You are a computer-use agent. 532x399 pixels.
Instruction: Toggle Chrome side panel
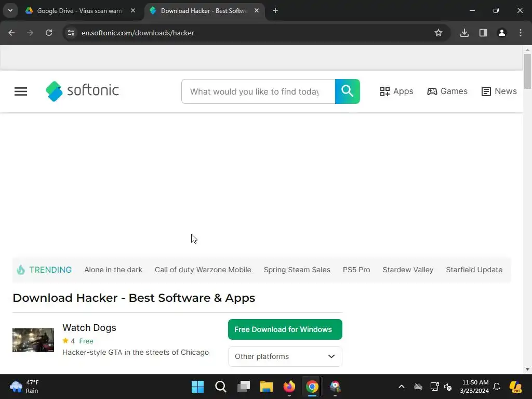(x=483, y=33)
